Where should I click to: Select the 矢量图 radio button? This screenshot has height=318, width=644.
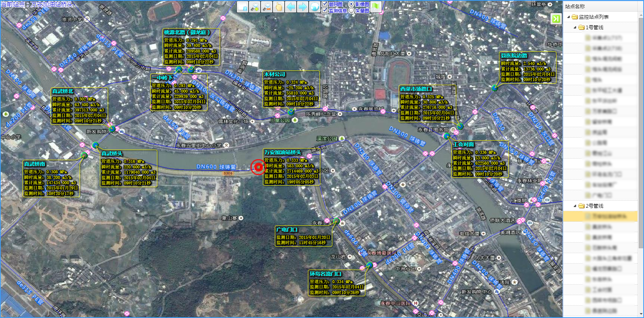click(351, 10)
